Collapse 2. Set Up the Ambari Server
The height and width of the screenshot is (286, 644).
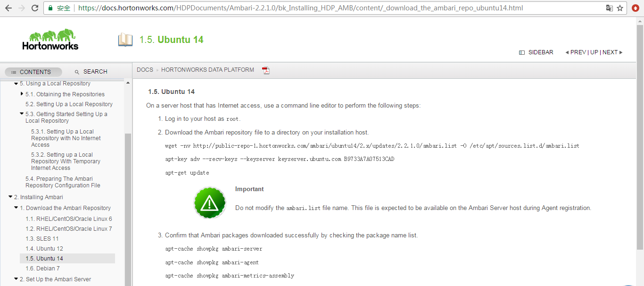16,279
